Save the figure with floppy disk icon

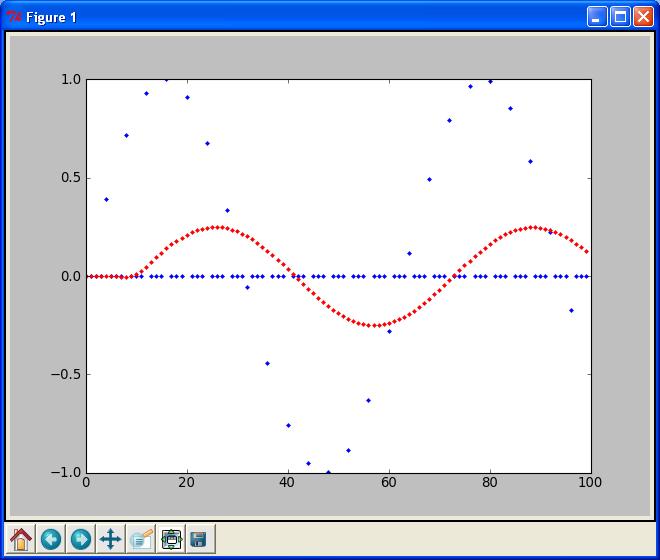(199, 539)
